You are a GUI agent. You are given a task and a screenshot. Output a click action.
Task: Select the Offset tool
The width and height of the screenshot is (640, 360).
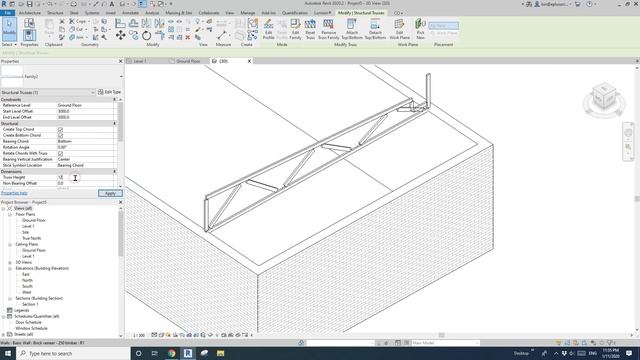point(133,23)
